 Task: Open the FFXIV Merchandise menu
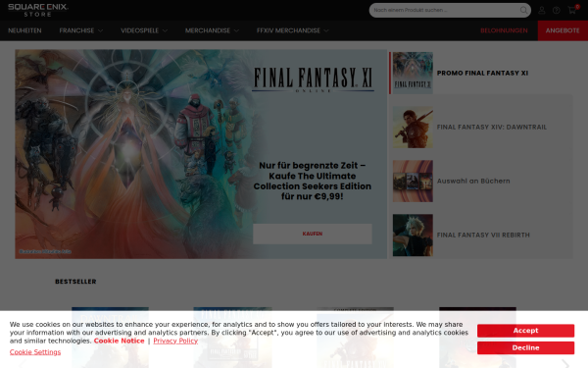pos(288,30)
